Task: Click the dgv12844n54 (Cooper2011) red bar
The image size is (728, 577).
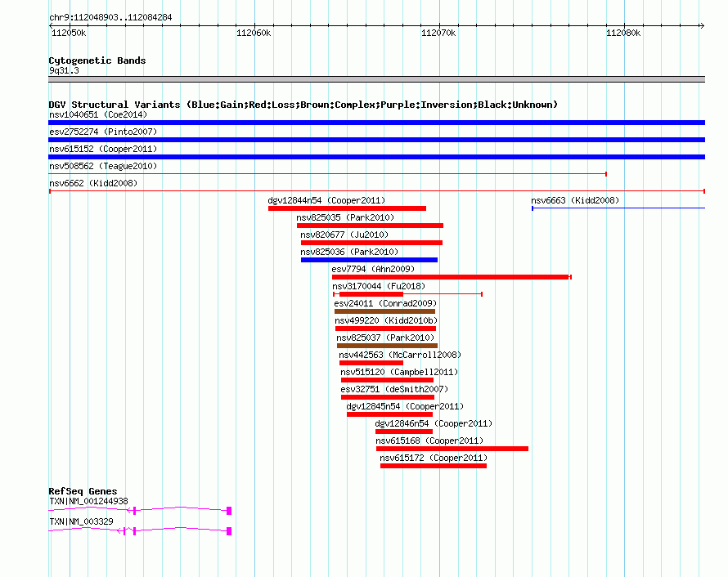Action: point(347,208)
